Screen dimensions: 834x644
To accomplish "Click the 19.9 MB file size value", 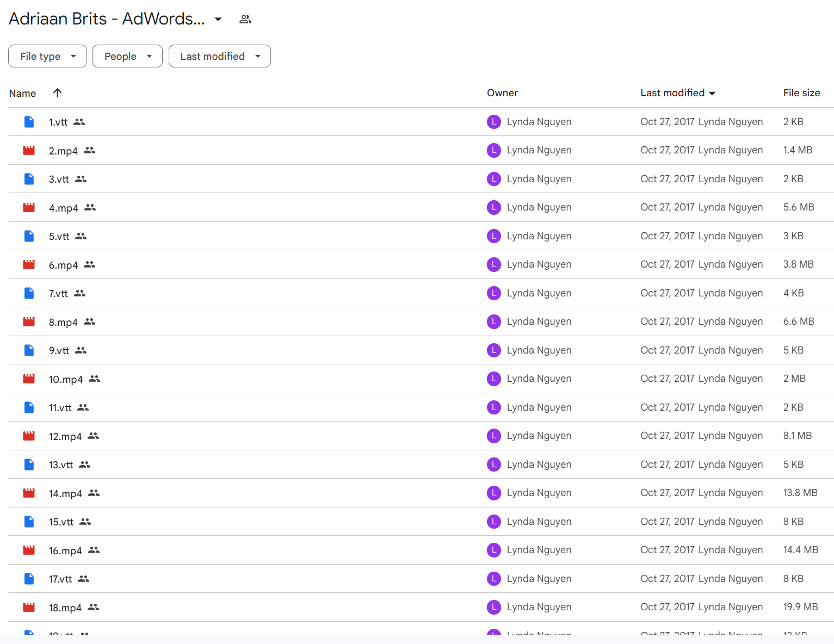I will coord(801,607).
